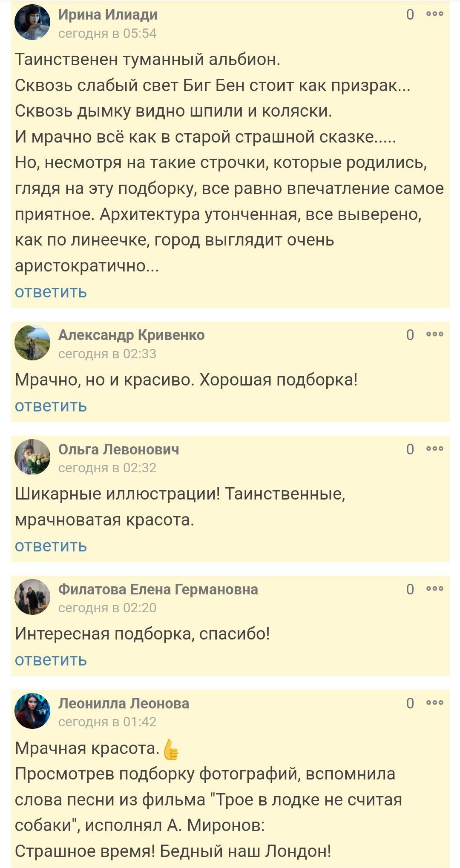Open Филатова Елена Германовна's avatar

(x=32, y=597)
